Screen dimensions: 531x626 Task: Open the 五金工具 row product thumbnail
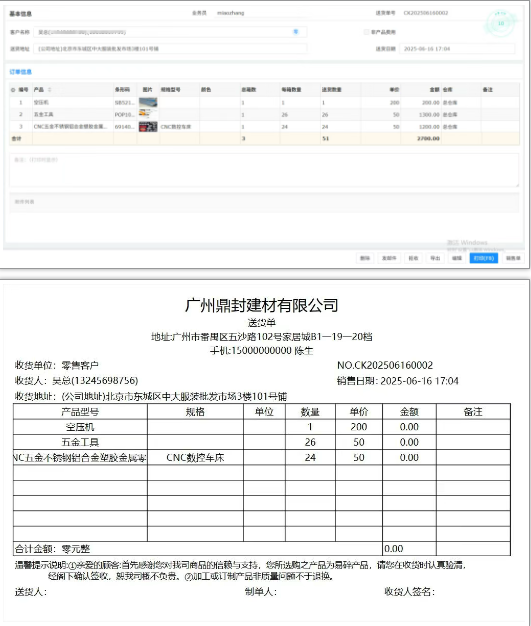pos(148,114)
